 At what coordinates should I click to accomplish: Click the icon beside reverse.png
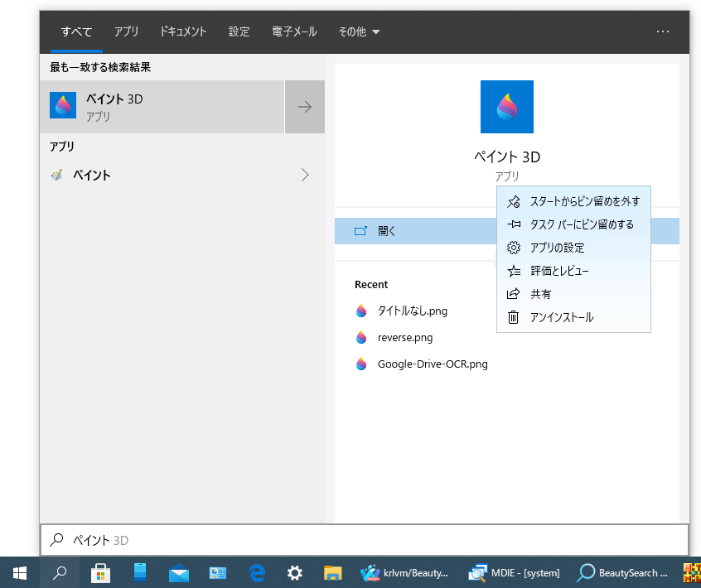point(361,337)
